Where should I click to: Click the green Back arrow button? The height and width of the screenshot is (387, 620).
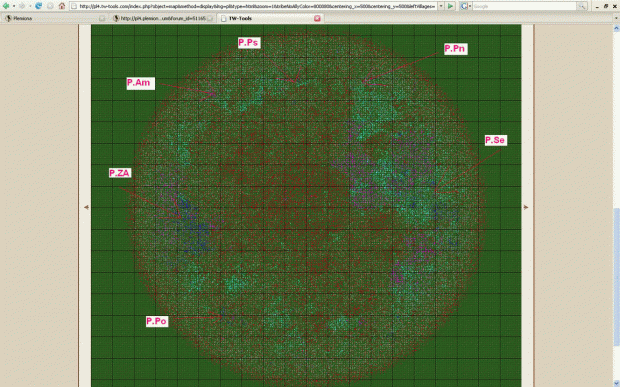pyautogui.click(x=6, y=6)
